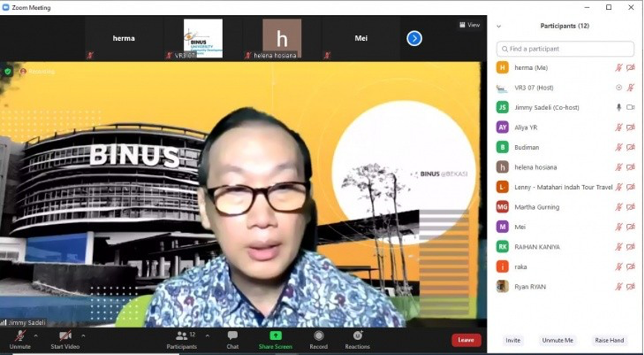
Task: Select raka participant row
Action: point(565,266)
